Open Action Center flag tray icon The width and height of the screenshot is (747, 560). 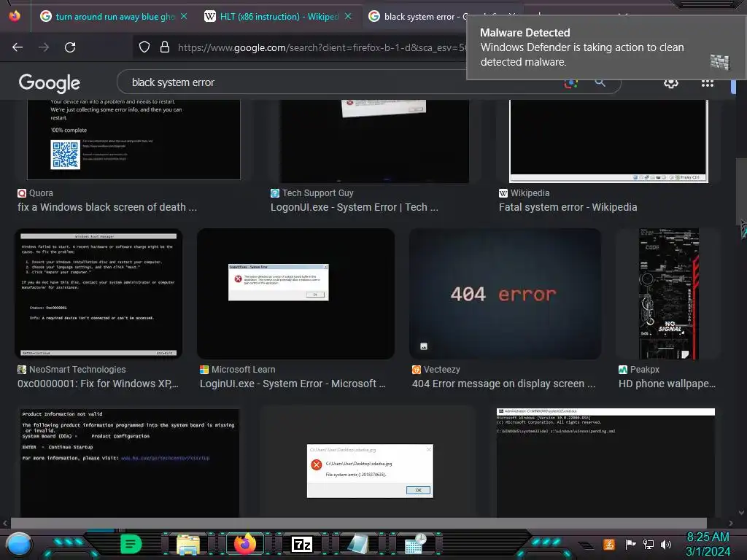click(x=630, y=544)
